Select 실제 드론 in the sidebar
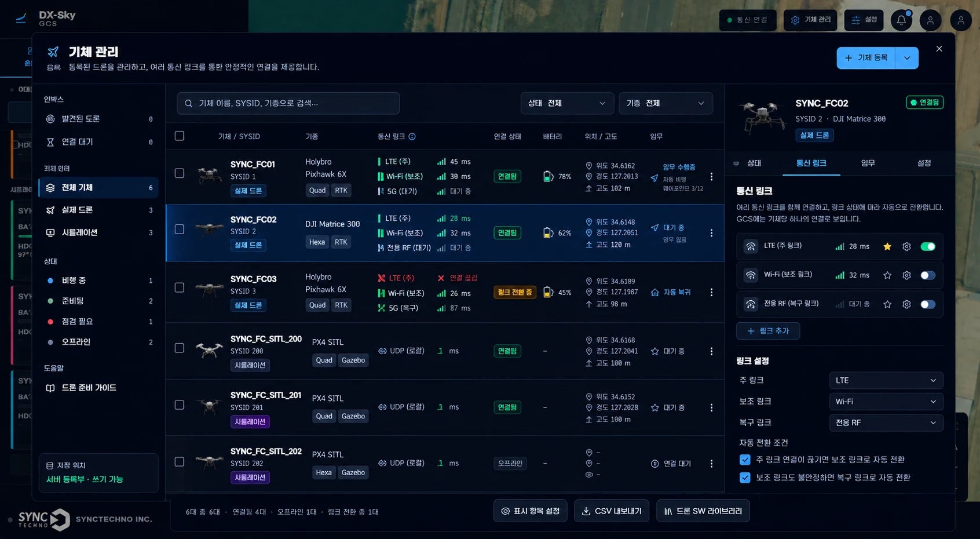Screen dimensions: 980x539 (x=98, y=210)
